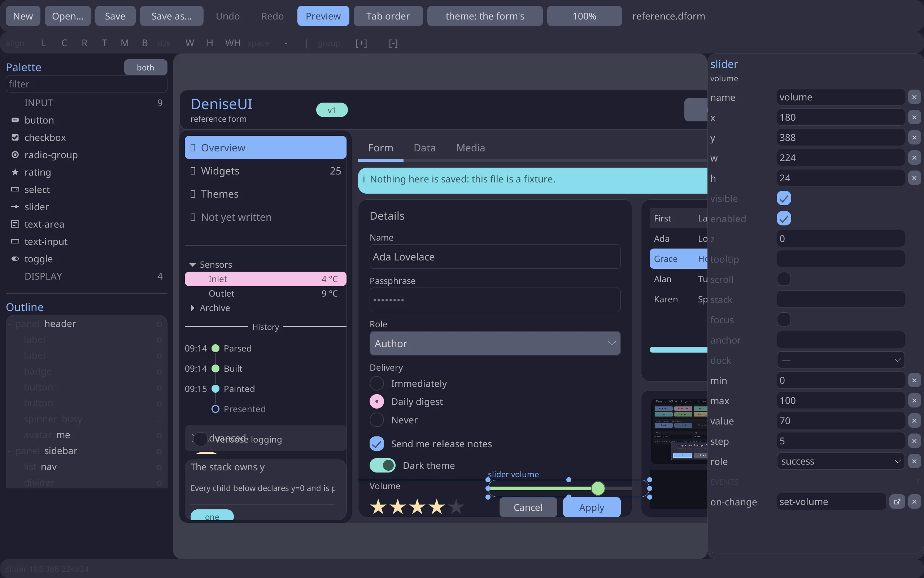Switch to the Media tab

(470, 147)
